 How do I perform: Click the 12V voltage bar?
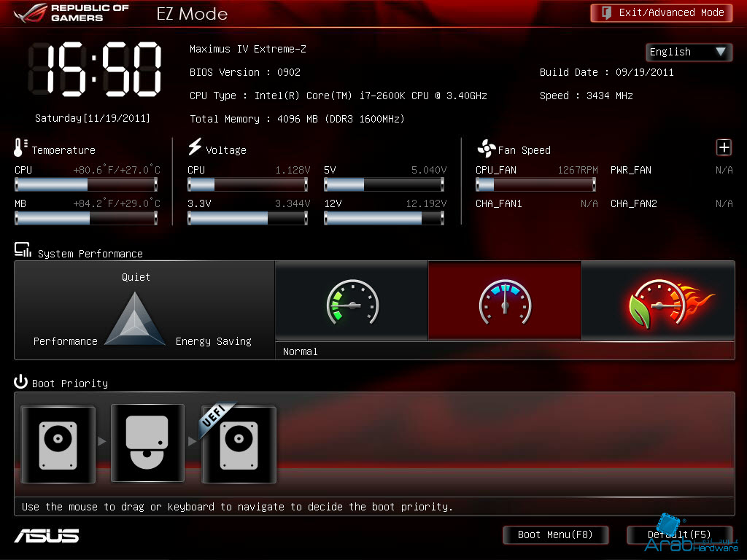(x=384, y=218)
